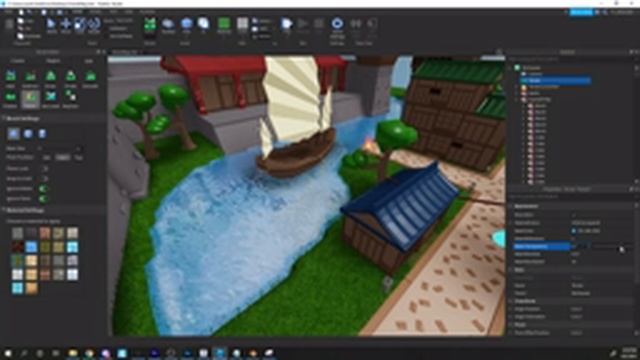Select Camera in the Explorer tree
The height and width of the screenshot is (360, 640).
pos(535,74)
